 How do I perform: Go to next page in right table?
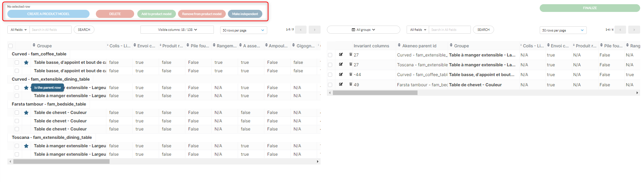[634, 30]
